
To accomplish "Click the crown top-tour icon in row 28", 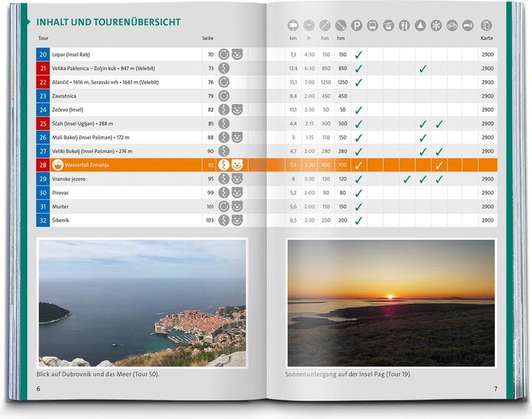I will tap(58, 165).
